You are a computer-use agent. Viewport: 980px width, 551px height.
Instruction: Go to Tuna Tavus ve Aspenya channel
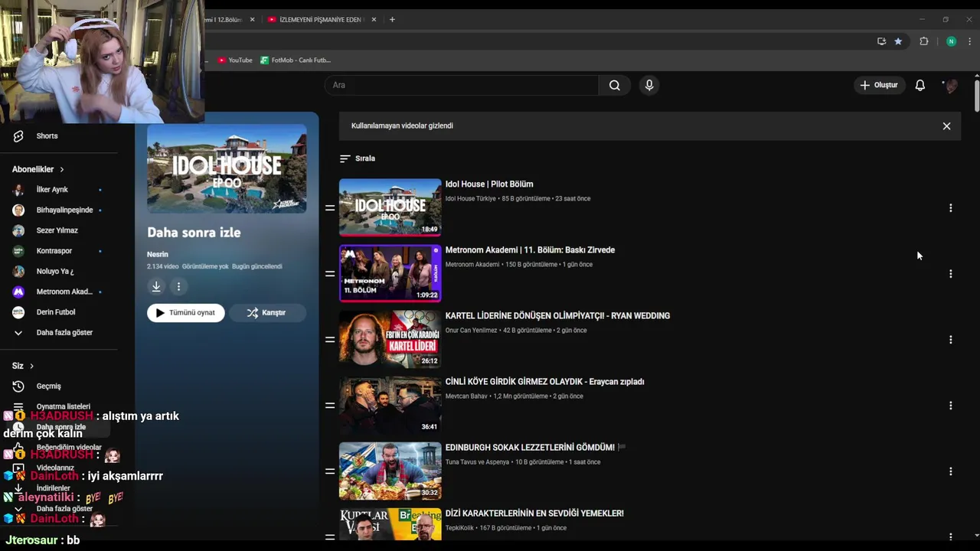click(478, 462)
